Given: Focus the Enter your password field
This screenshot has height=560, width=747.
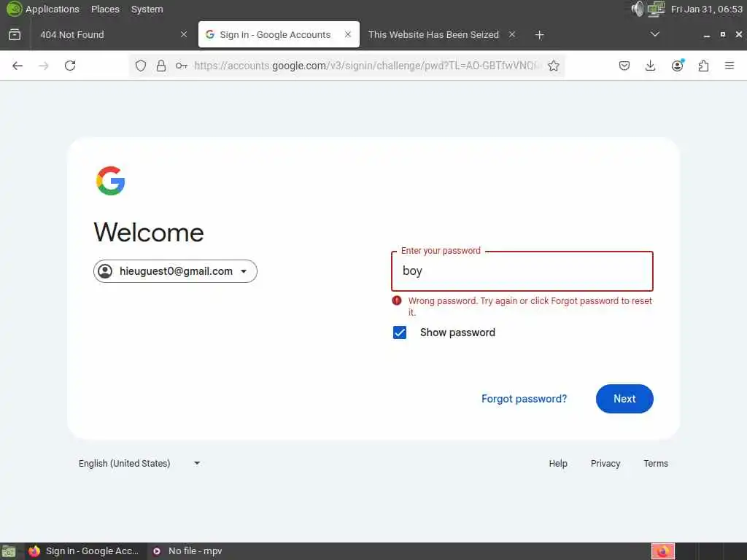Looking at the screenshot, I should coord(522,271).
